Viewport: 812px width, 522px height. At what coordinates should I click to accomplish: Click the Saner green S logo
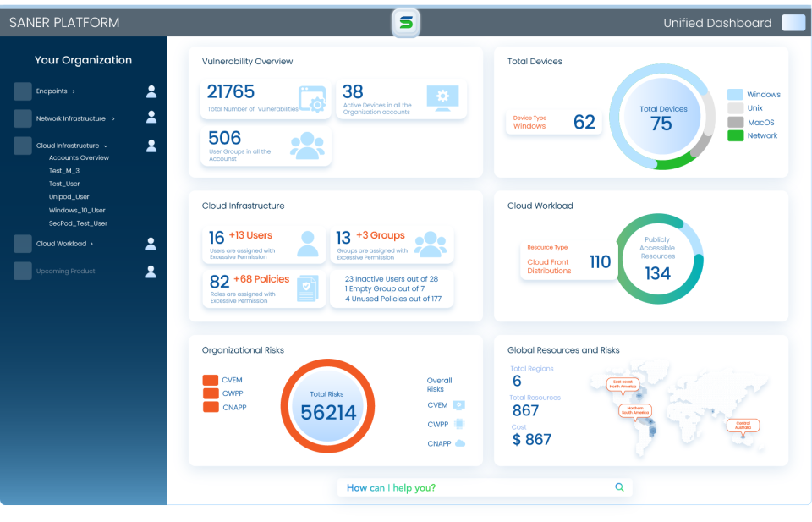click(x=406, y=23)
